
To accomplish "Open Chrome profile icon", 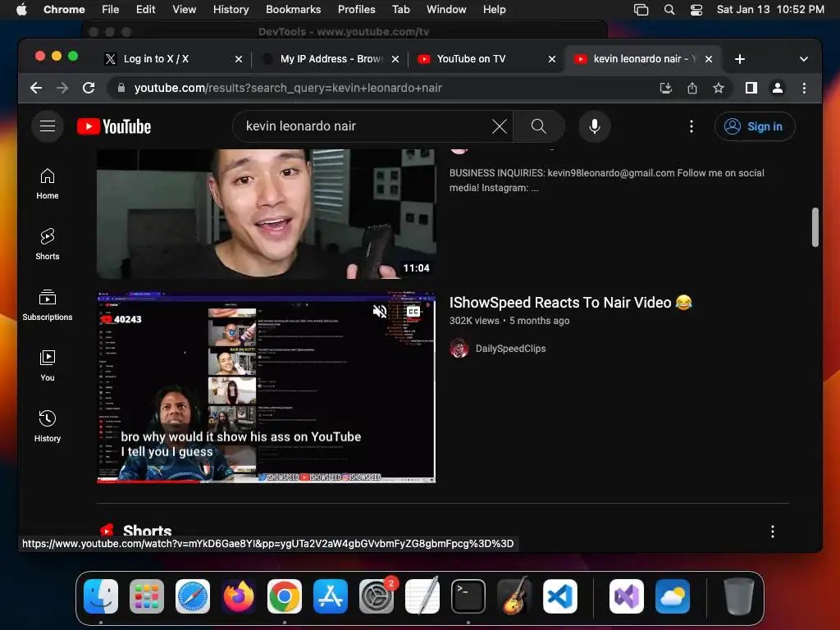I will [x=778, y=88].
